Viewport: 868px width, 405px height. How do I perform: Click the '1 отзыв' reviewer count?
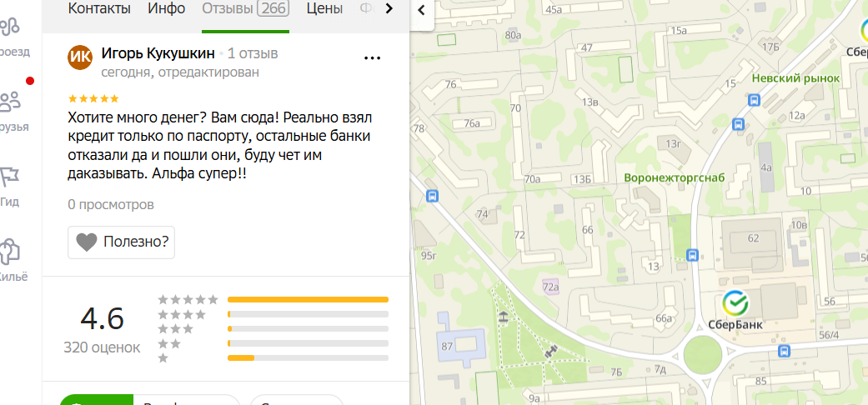(253, 53)
